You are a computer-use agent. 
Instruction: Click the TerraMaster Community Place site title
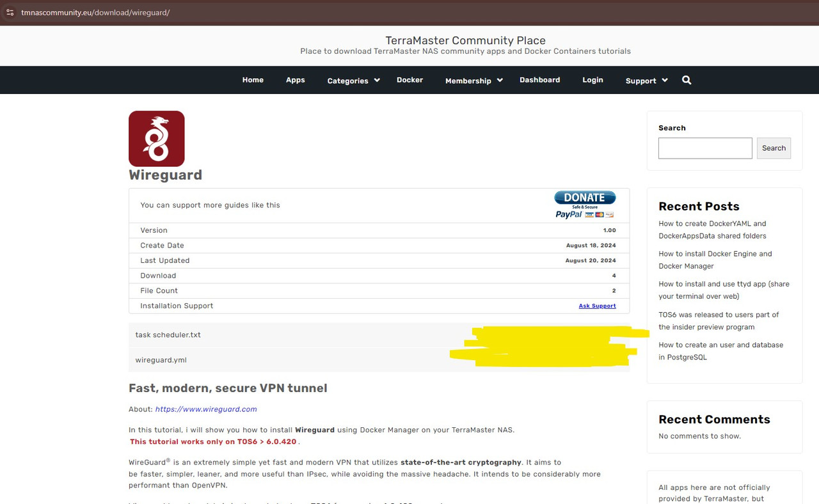click(x=465, y=40)
